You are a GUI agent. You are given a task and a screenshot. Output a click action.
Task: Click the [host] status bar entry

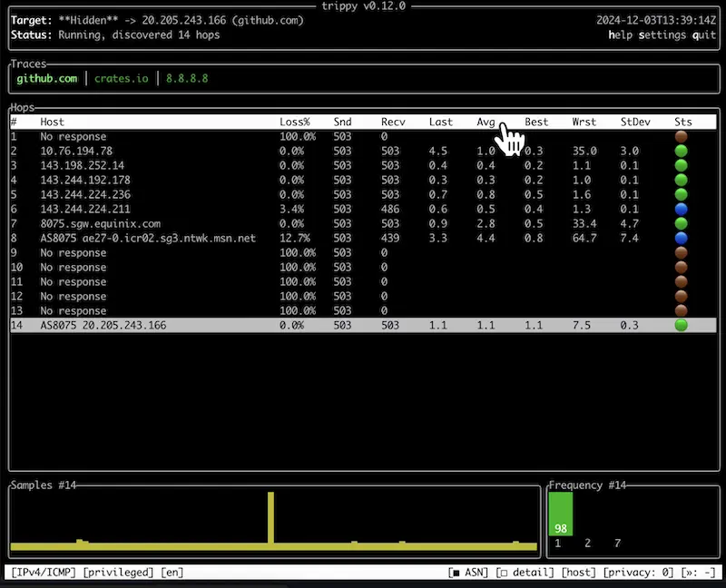[579, 573]
